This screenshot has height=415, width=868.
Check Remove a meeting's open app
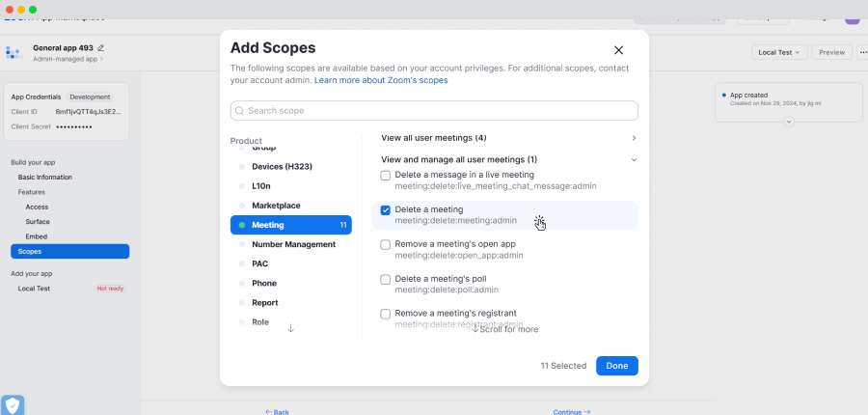tap(385, 245)
